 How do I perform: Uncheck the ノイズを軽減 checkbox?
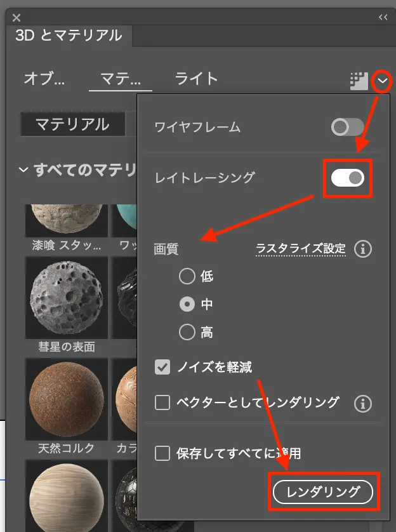click(162, 367)
